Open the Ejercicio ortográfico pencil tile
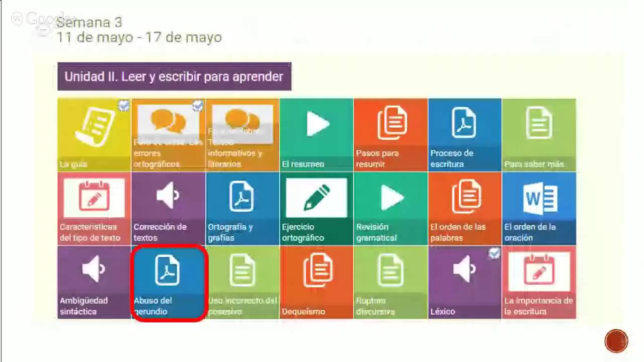644x362 pixels. click(316, 209)
